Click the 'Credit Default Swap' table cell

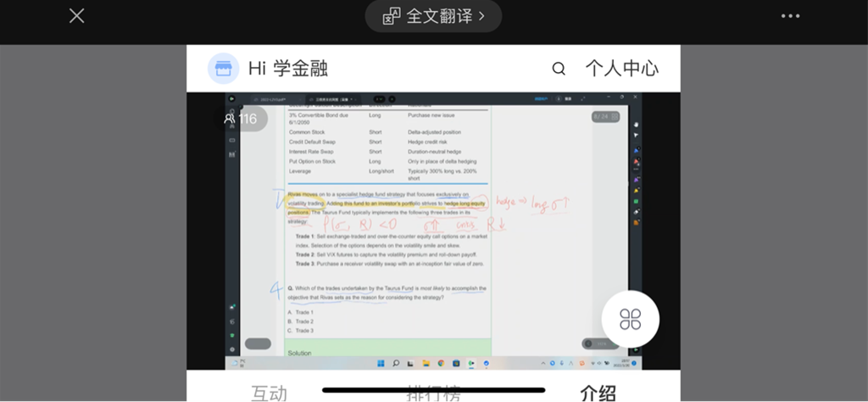tap(312, 142)
